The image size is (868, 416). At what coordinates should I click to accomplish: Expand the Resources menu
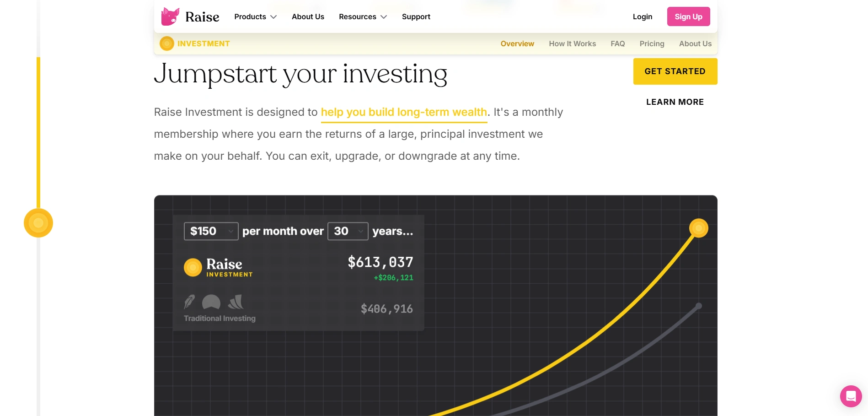pyautogui.click(x=363, y=16)
